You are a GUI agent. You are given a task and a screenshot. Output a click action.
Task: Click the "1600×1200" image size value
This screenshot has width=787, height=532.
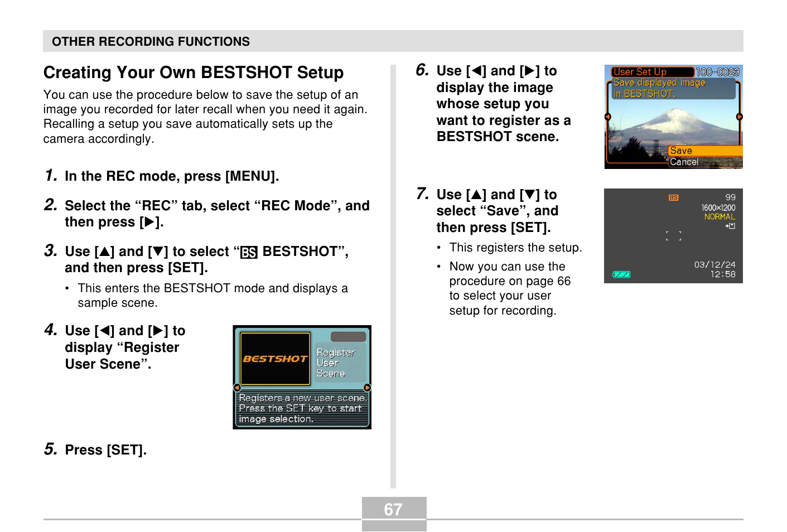click(718, 207)
